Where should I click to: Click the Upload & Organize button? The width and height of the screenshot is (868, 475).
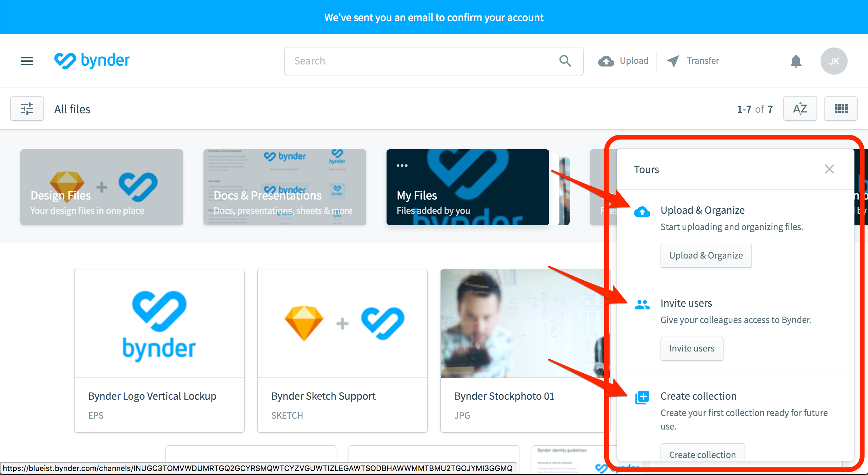(x=706, y=255)
